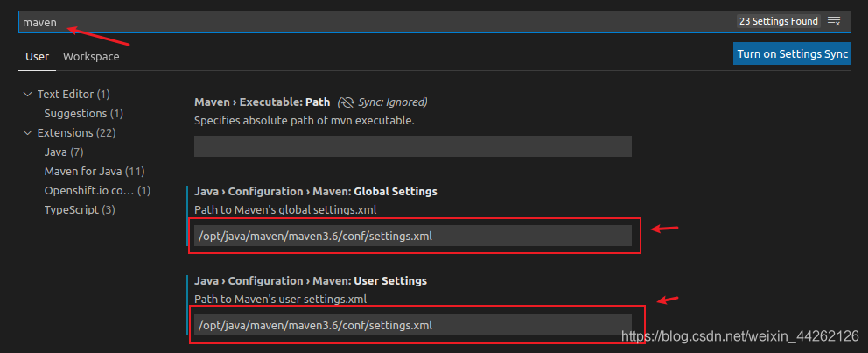This screenshot has height=353, width=868.
Task: Select the Extensions (22) category label
Action: click(x=76, y=133)
